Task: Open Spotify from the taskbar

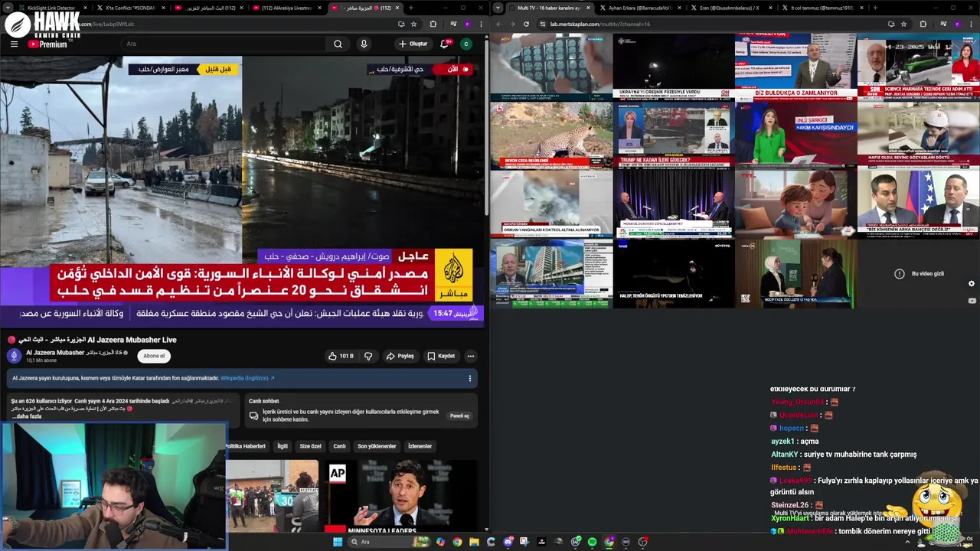Action: [x=592, y=542]
